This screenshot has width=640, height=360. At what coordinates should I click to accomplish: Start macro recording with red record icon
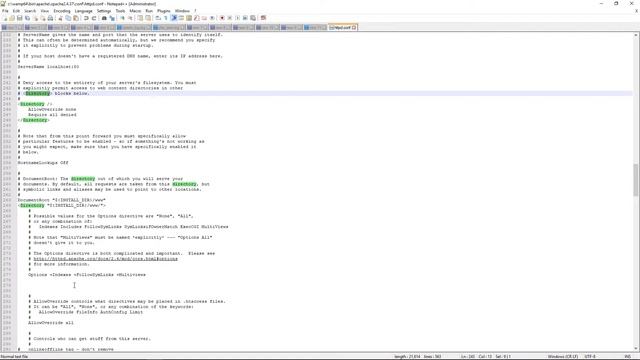pyautogui.click(x=222, y=18)
